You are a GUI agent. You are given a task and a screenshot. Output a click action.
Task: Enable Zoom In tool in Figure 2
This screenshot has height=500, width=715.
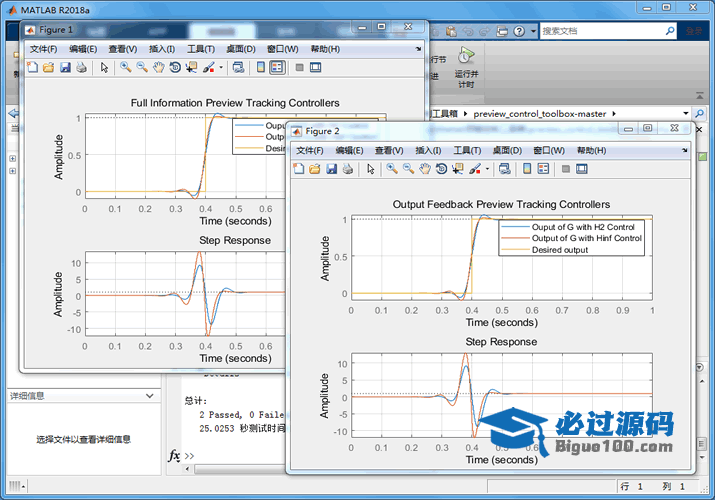click(x=392, y=169)
